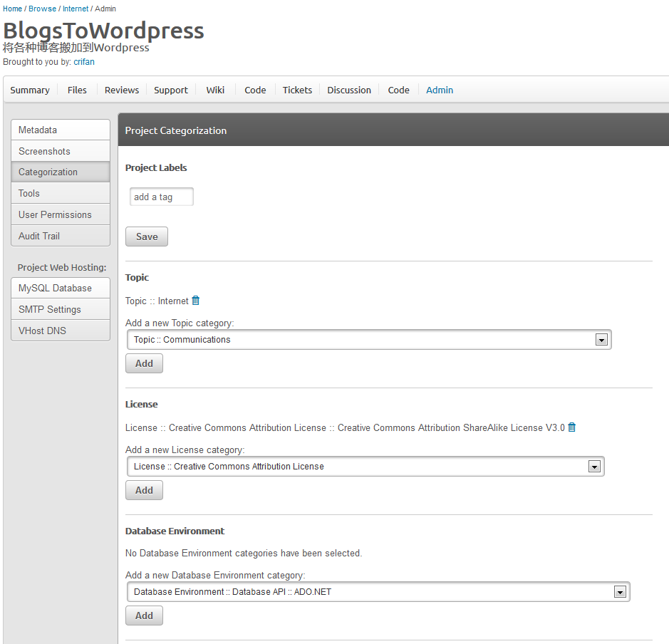Switch to the Files tab
Image resolution: width=669 pixels, height=644 pixels.
(77, 90)
